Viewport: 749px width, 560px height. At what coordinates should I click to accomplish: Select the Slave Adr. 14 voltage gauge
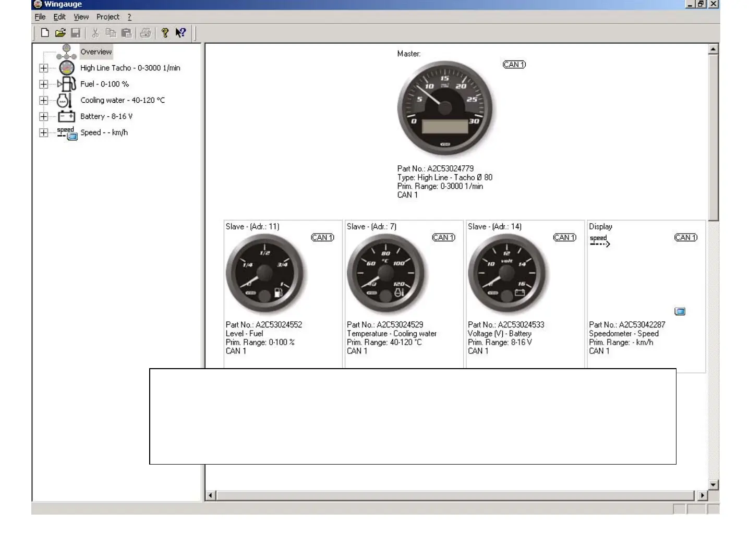click(507, 273)
